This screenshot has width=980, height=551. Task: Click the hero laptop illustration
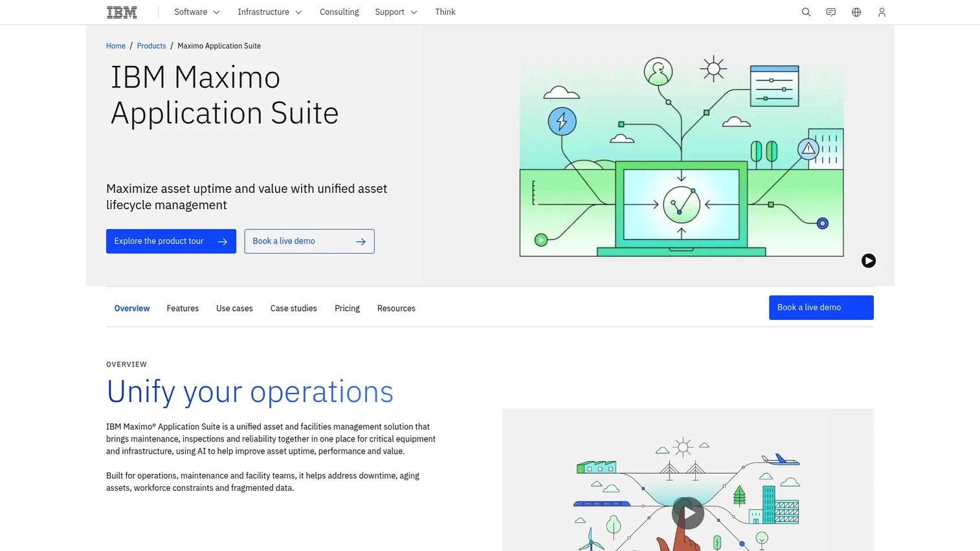click(x=682, y=156)
